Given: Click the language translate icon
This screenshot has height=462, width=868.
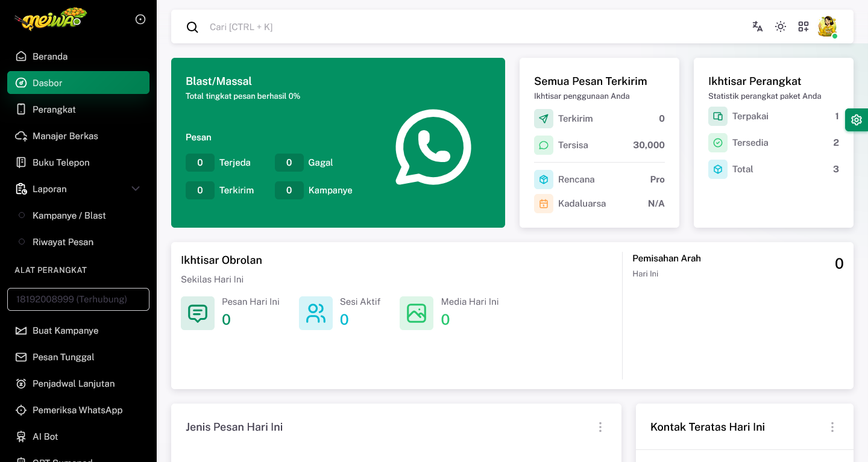Looking at the screenshot, I should pyautogui.click(x=758, y=27).
